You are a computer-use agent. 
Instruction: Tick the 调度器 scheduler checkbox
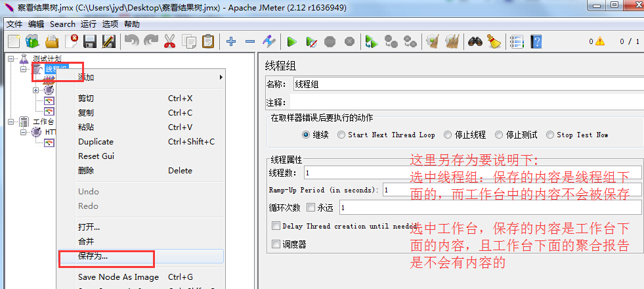click(276, 244)
